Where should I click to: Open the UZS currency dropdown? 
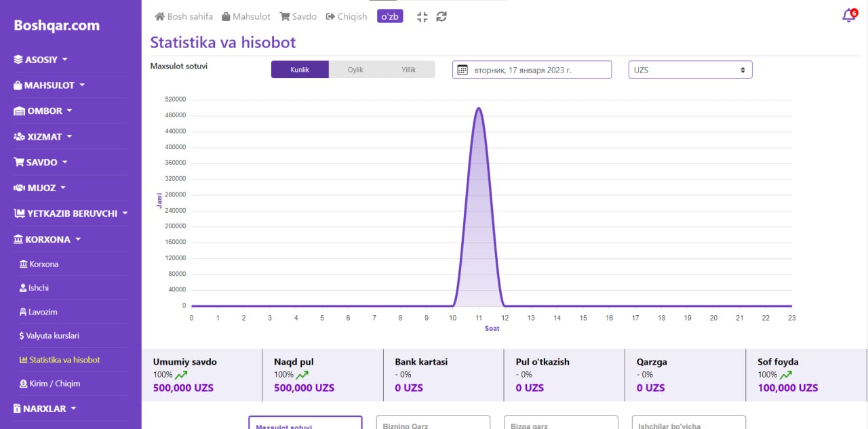(x=690, y=70)
